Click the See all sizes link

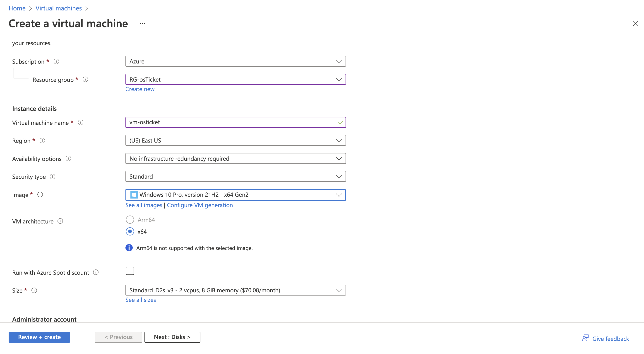[x=140, y=300]
